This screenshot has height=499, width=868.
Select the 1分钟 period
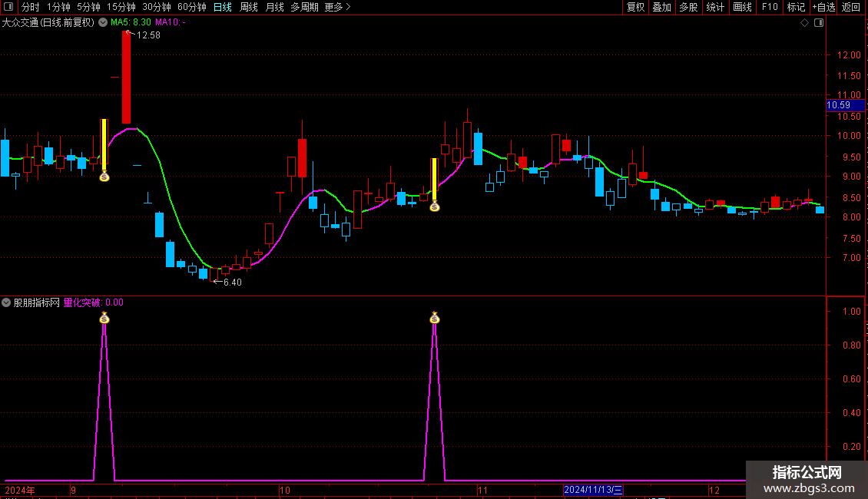[x=58, y=7]
